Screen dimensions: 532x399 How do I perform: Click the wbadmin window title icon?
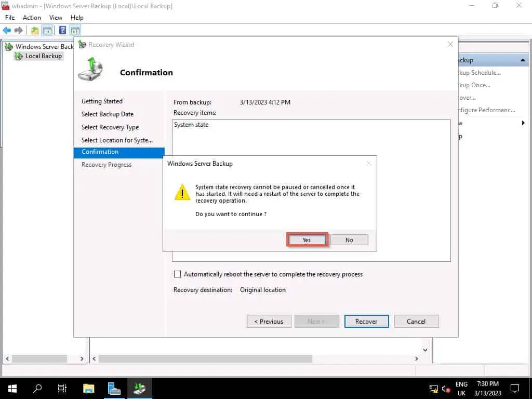click(5, 6)
